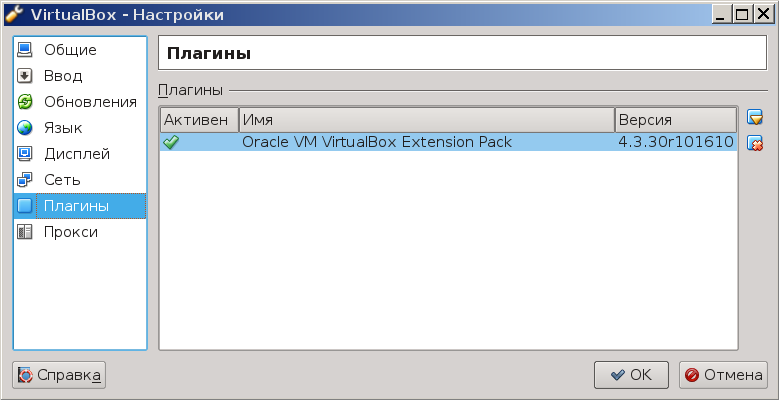Click the remove plugin package icon
Screen dimensions: 779x400
(x=755, y=144)
